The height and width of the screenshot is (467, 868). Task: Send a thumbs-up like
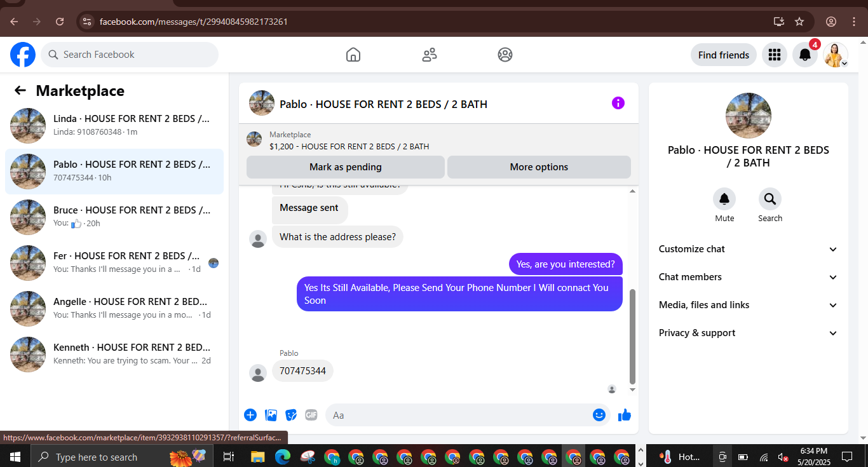625,415
